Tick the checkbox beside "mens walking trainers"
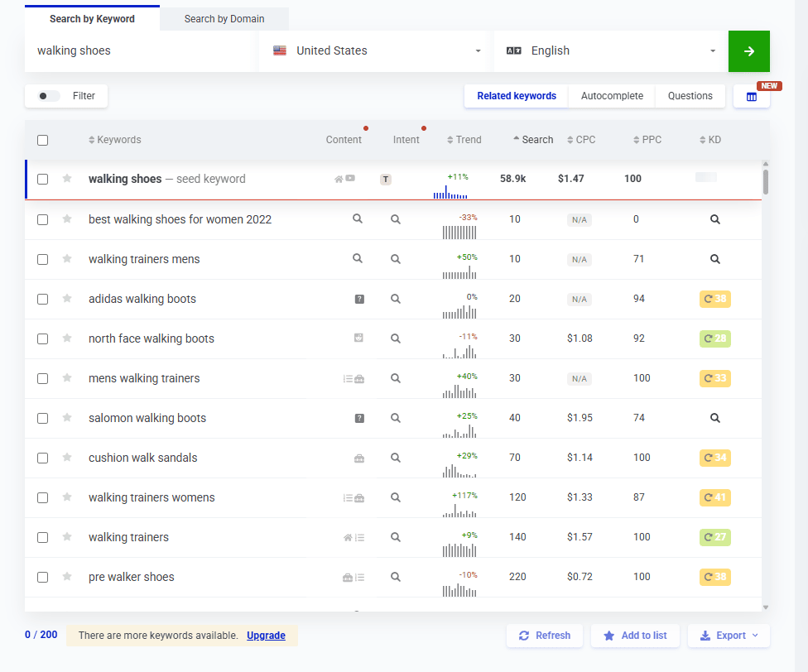Viewport: 808px width, 672px height. coord(42,378)
